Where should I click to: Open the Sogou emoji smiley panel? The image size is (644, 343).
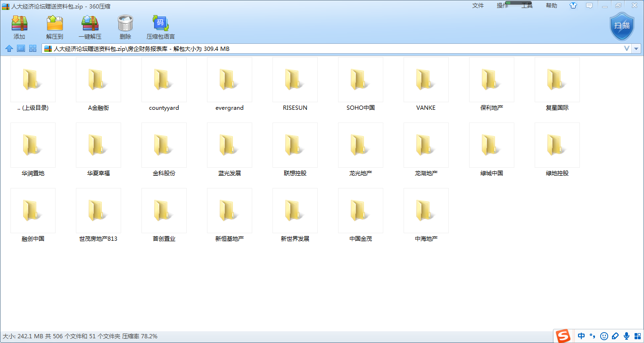coord(604,336)
